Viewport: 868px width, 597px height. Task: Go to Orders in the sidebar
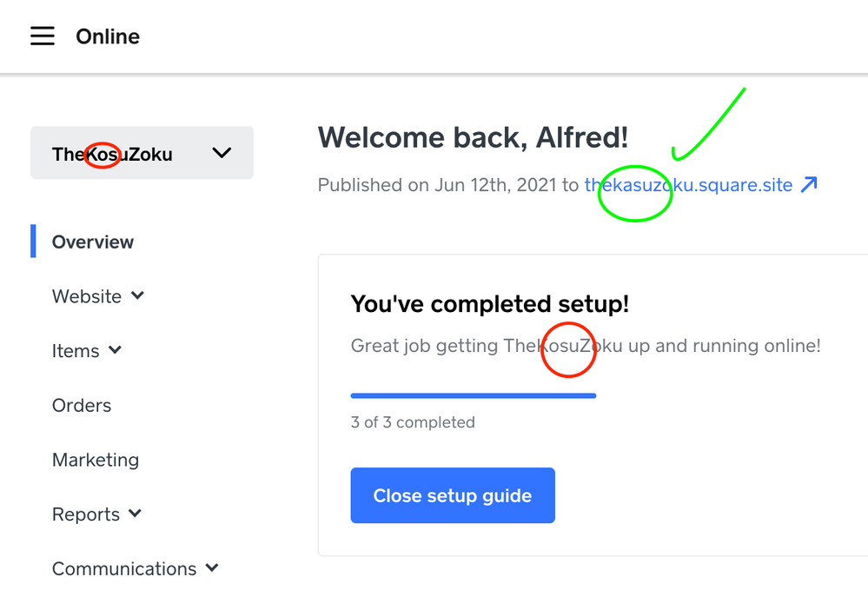(x=82, y=405)
